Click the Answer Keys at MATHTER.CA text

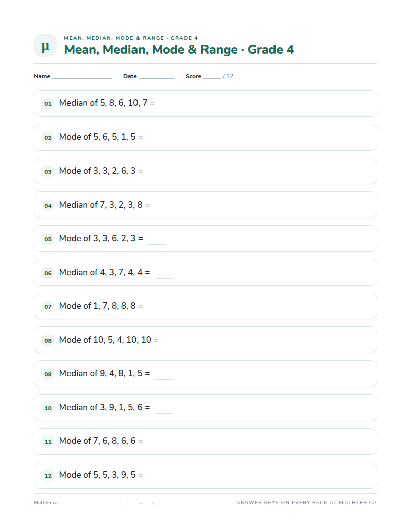tap(307, 502)
